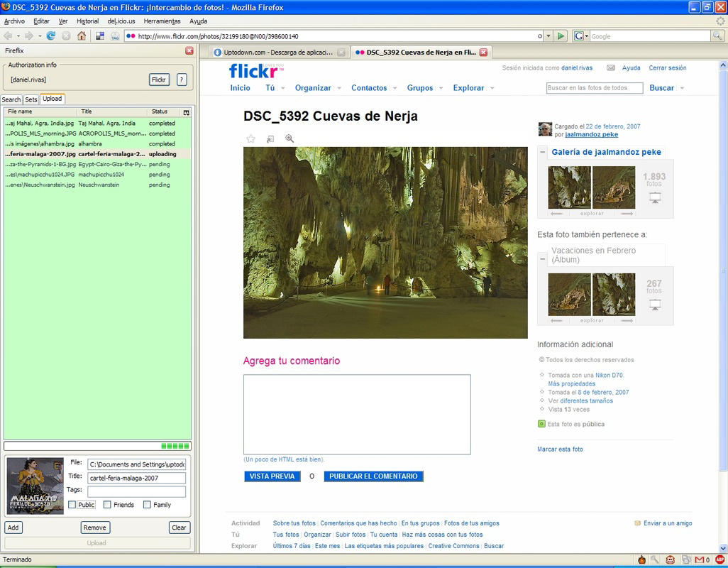Open the Buscar options dropdown arrow
728x568 pixels.
682,88
